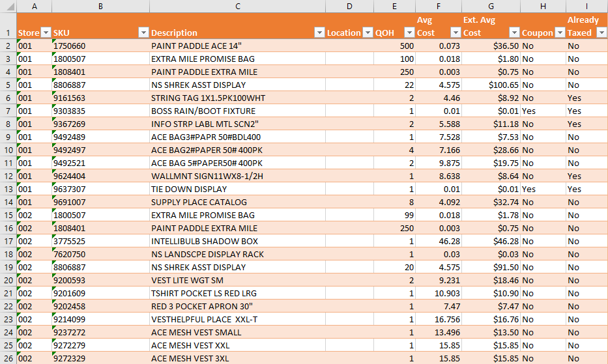Open the Ext. Avg Cost filter dropdown
The image size is (608, 364).
(514, 33)
